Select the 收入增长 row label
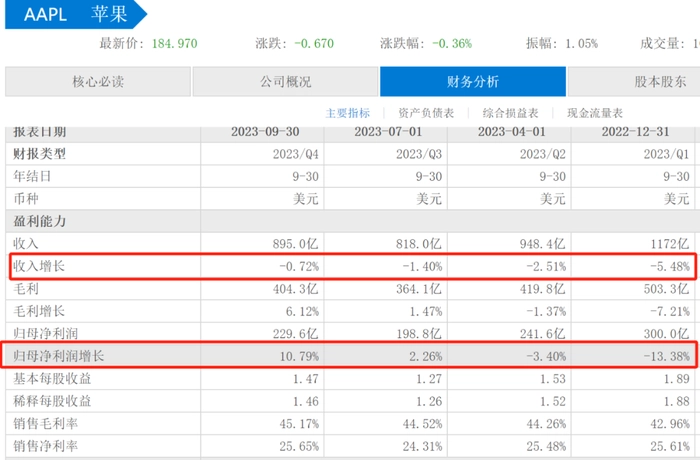This screenshot has height=460, width=700. (40, 266)
